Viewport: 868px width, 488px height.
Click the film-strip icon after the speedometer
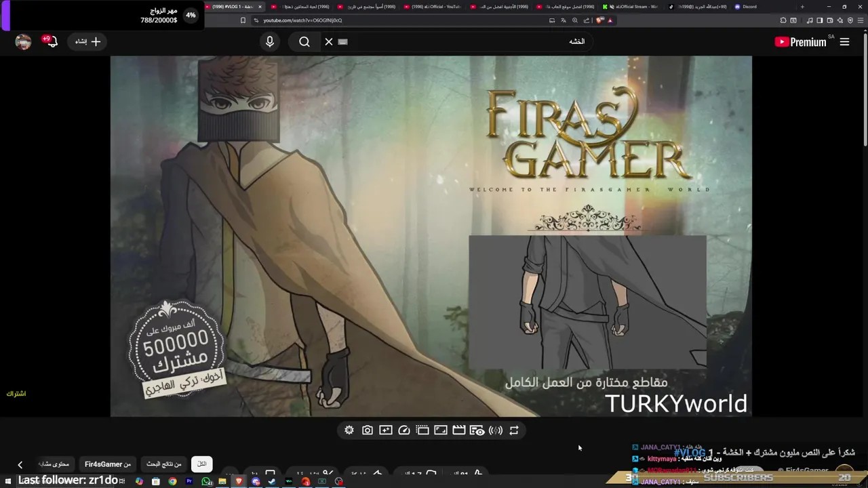coord(422,430)
